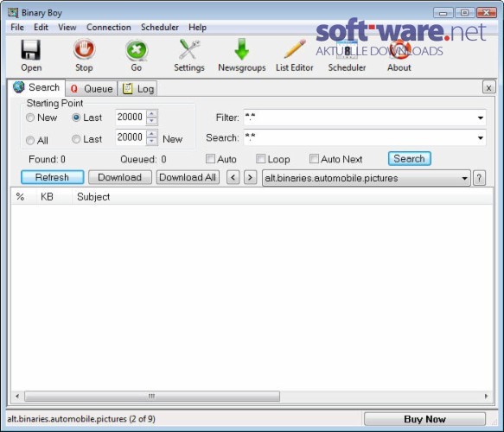Click the status bar newsgroup text
This screenshot has height=432, width=504.
pos(81,419)
